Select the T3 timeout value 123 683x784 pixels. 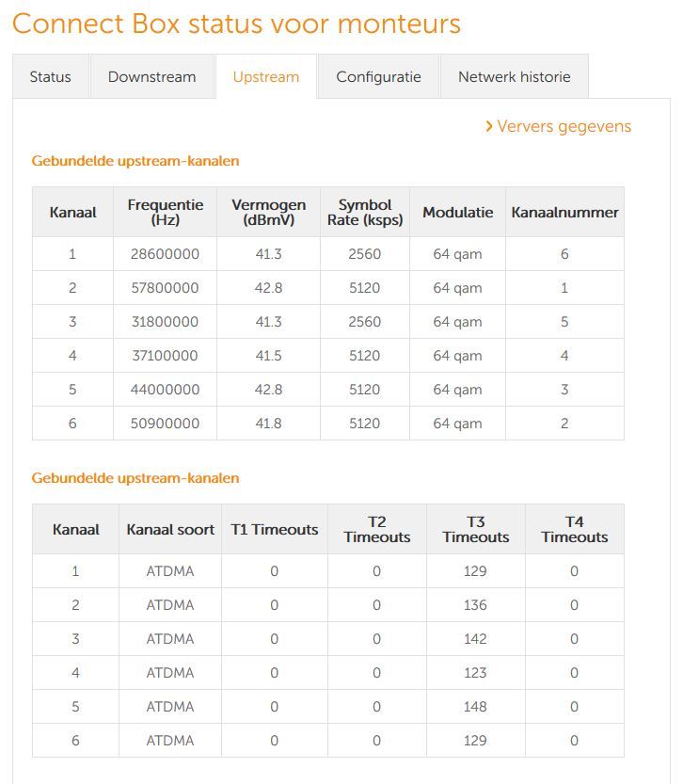(475, 673)
